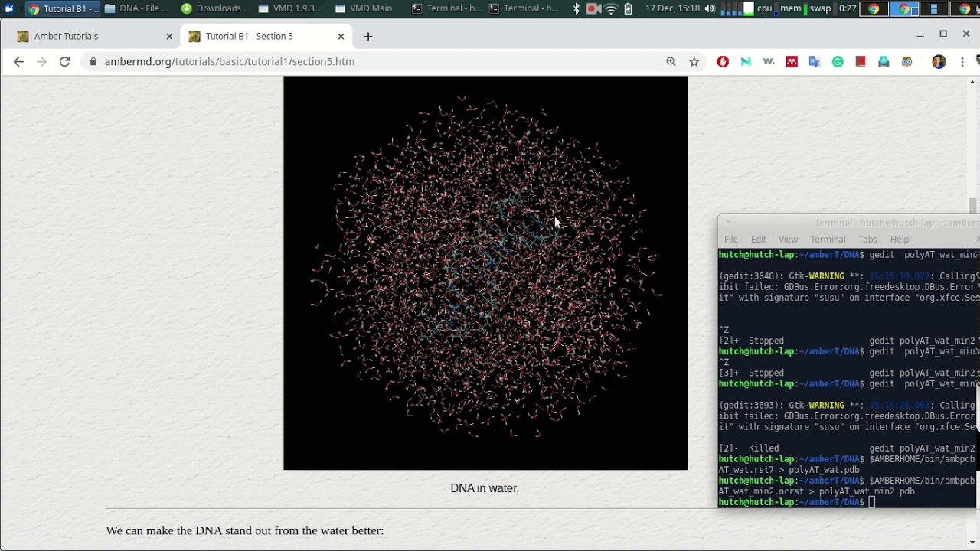Viewport: 980px width, 551px height.
Task: Go back to the previous page
Action: (x=18, y=61)
